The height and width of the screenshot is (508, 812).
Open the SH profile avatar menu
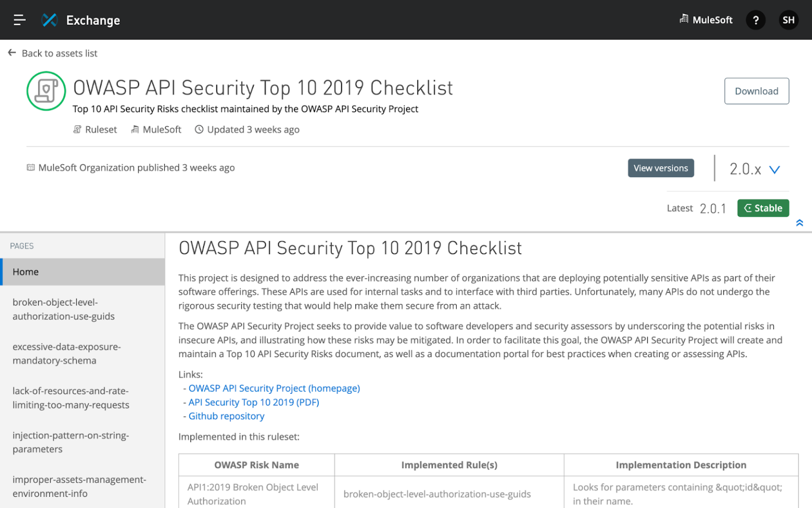tap(788, 20)
